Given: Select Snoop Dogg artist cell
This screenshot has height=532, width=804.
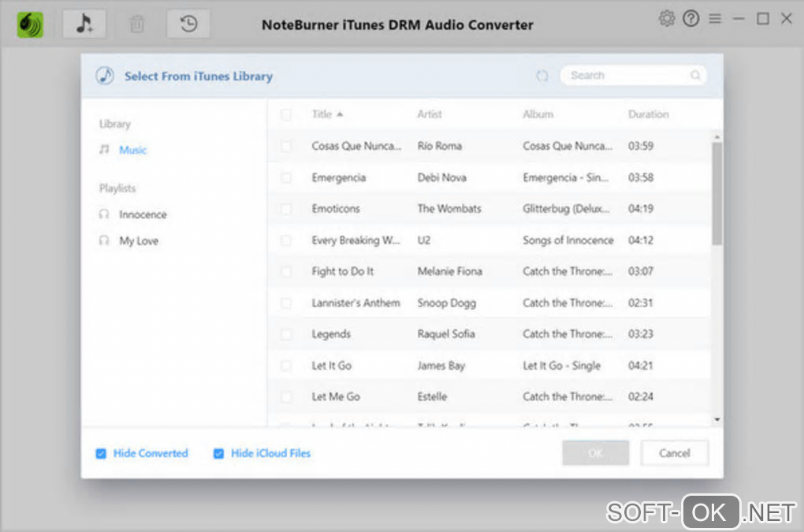Looking at the screenshot, I should coord(447,303).
